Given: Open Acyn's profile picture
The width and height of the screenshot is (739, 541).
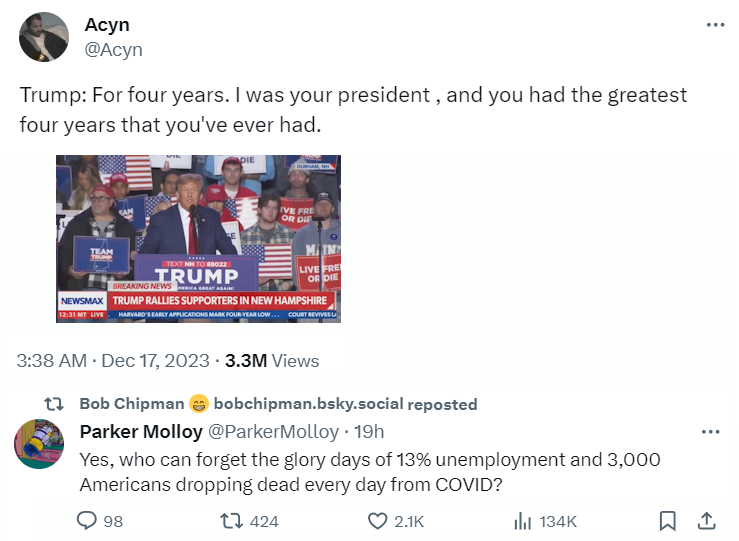Looking at the screenshot, I should [44, 37].
